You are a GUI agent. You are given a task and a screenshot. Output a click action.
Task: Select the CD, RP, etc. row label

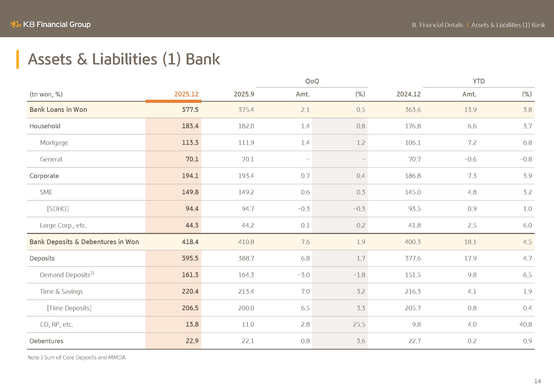[x=56, y=324]
